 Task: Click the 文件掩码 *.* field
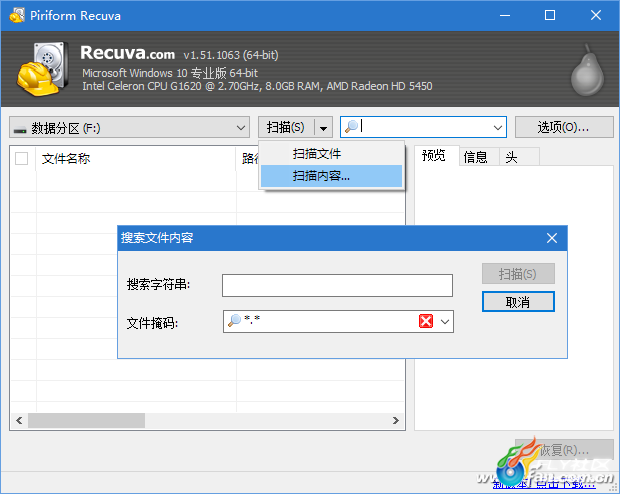pyautogui.click(x=338, y=321)
